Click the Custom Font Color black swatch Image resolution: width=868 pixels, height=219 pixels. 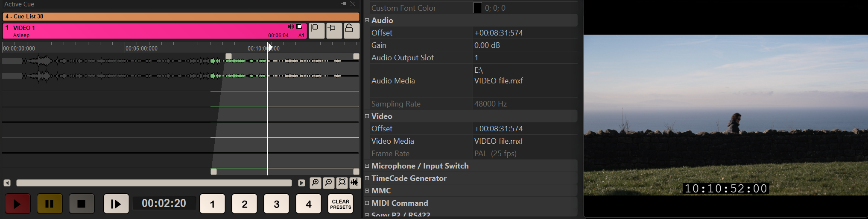(x=478, y=8)
